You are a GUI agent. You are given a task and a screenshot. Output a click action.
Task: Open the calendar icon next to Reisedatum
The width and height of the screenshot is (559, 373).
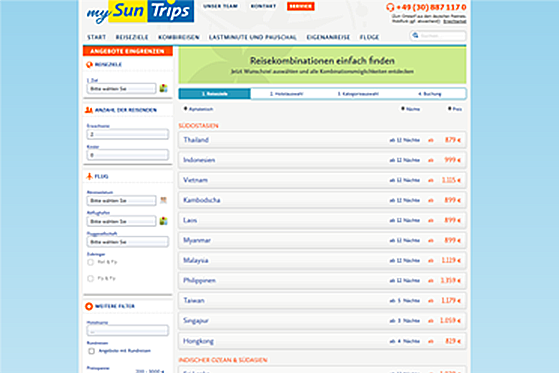pyautogui.click(x=164, y=200)
